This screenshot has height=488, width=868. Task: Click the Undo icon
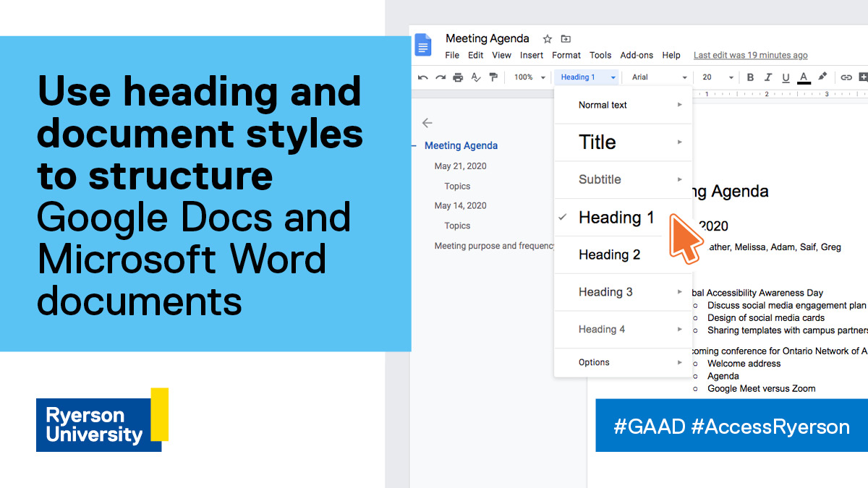[423, 77]
